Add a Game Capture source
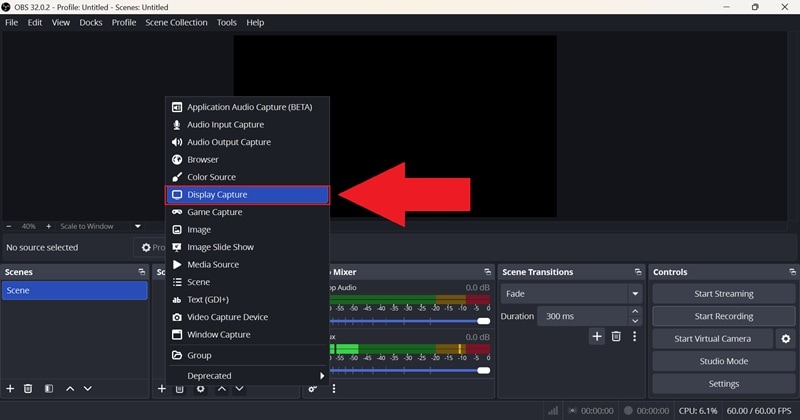The height and width of the screenshot is (420, 800). 247,212
